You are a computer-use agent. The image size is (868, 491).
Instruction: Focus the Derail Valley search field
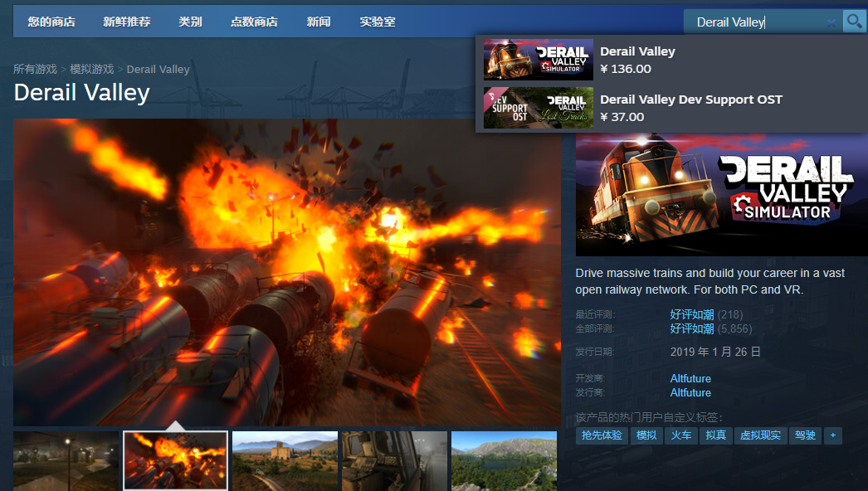tap(763, 22)
